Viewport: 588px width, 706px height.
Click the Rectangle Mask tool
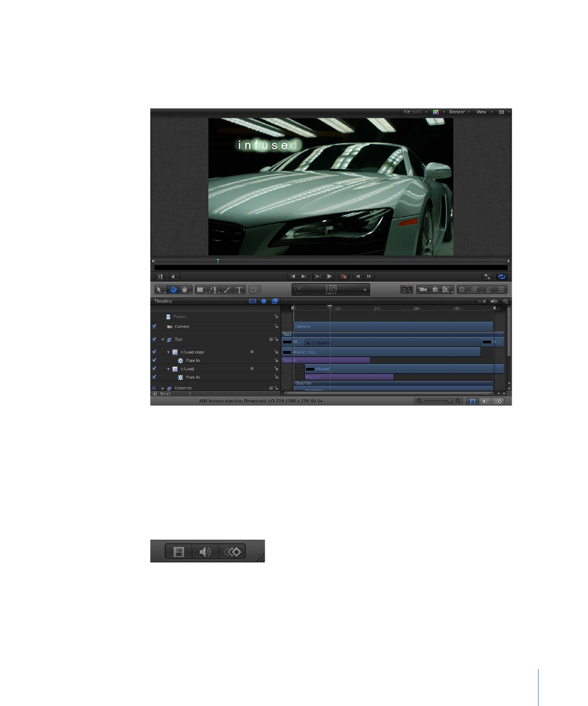coord(254,290)
